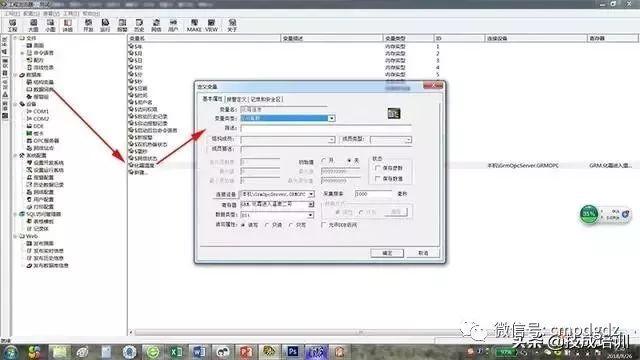Viewport: 640px width, 360px height.
Task: Switch to 大图 large icon view
Action: (x=33, y=25)
